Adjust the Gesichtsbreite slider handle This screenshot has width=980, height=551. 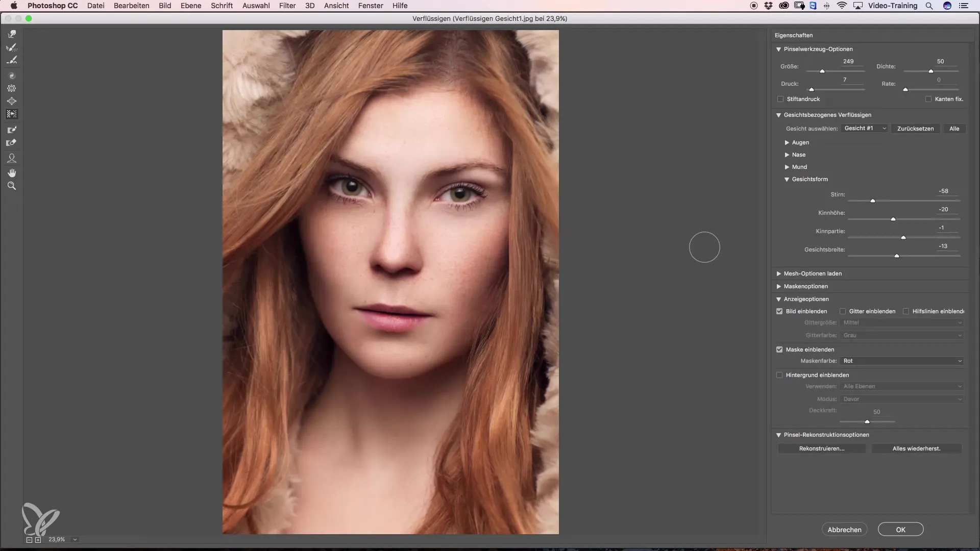[x=897, y=256]
